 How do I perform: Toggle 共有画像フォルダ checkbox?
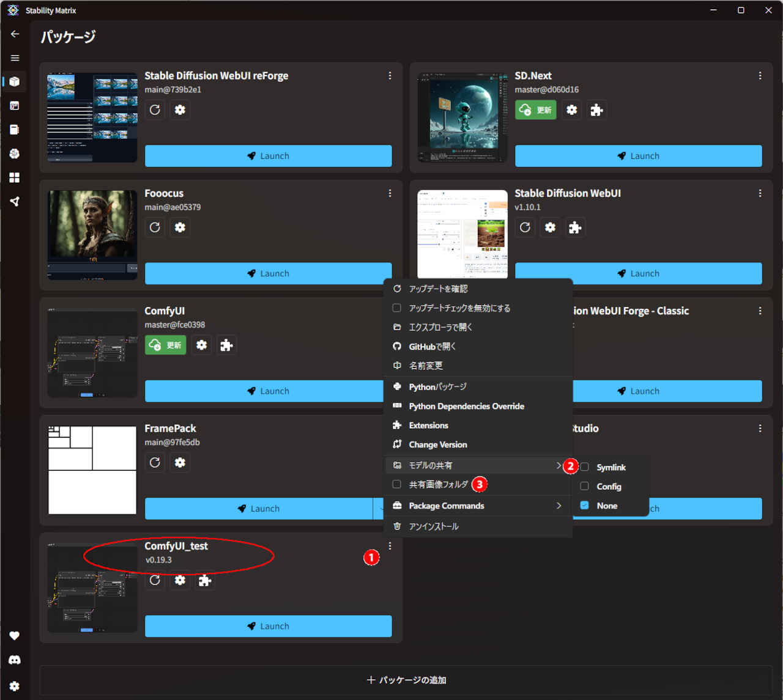pyautogui.click(x=397, y=484)
